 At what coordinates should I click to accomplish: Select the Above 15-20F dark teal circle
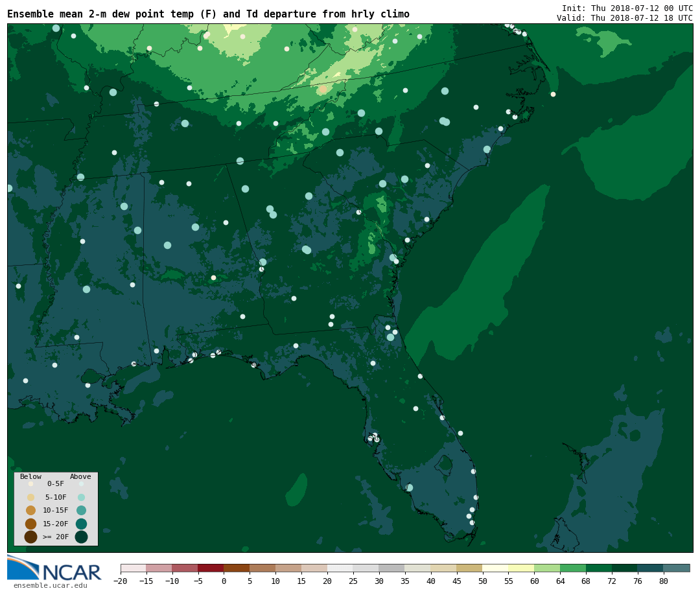pos(81,524)
